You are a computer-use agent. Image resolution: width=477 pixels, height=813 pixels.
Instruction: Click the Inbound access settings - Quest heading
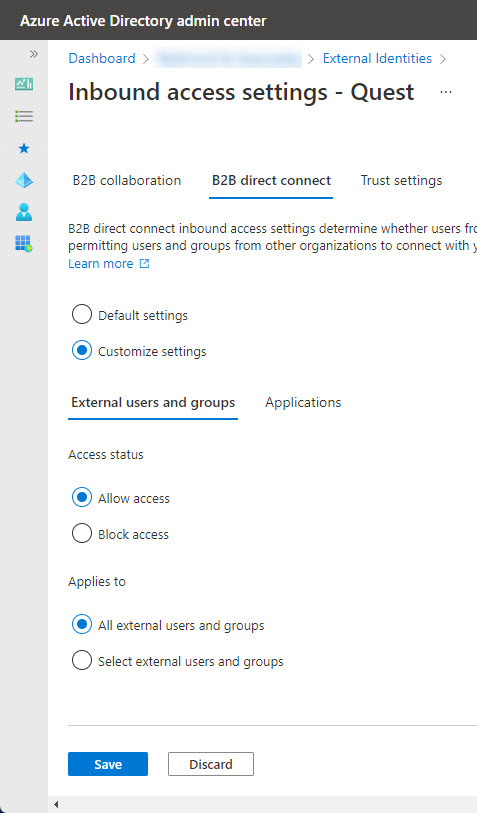241,92
